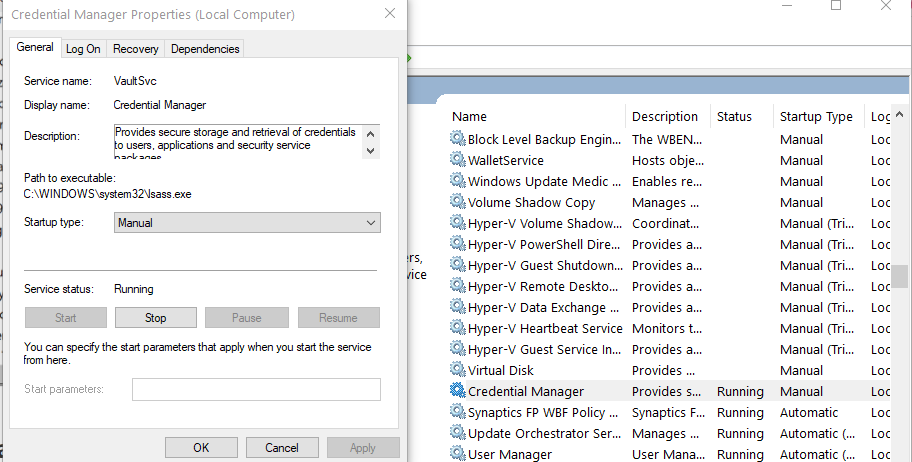Viewport: 912px width, 462px height.
Task: Click gear icon beside Volume Shadow Copy
Action: tap(458, 201)
